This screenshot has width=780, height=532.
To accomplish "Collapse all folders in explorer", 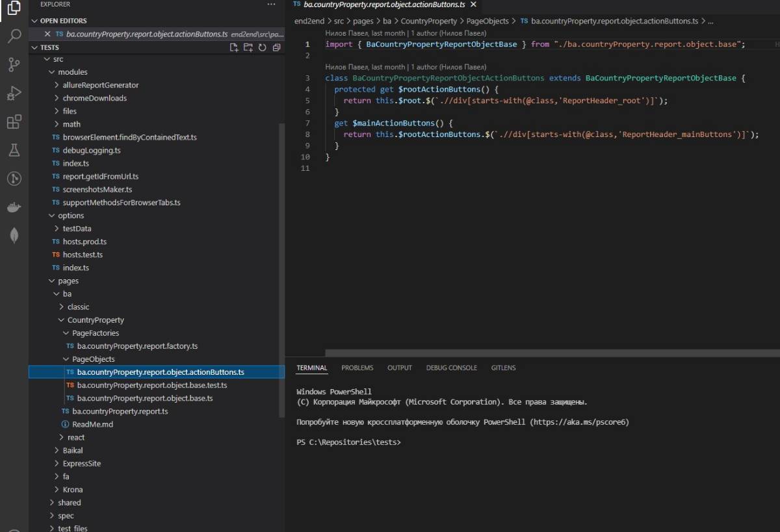I will click(277, 47).
